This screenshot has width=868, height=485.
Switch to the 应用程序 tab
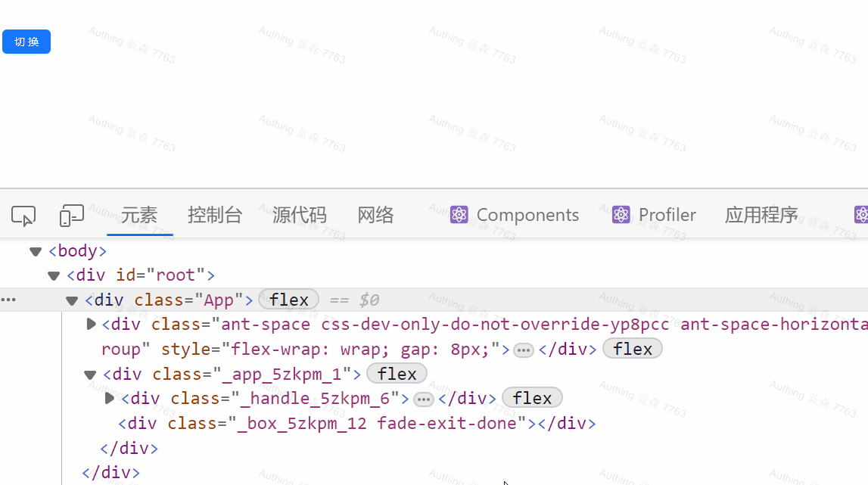(761, 215)
